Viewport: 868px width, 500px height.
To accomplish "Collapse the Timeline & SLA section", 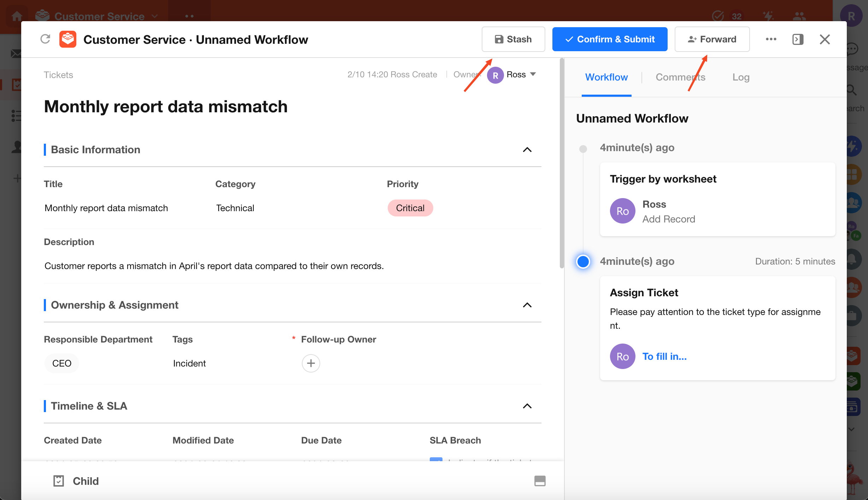I will point(527,406).
